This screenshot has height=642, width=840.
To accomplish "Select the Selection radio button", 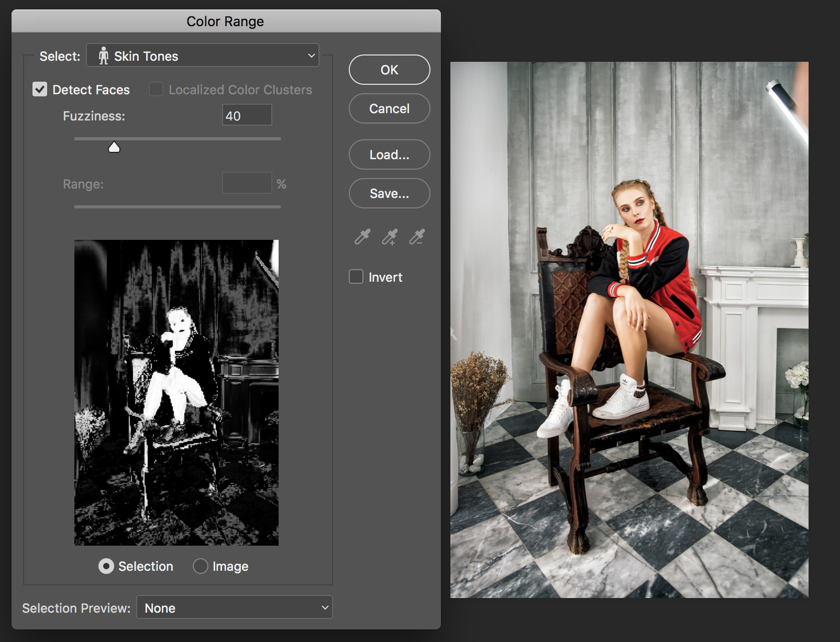I will 106,566.
